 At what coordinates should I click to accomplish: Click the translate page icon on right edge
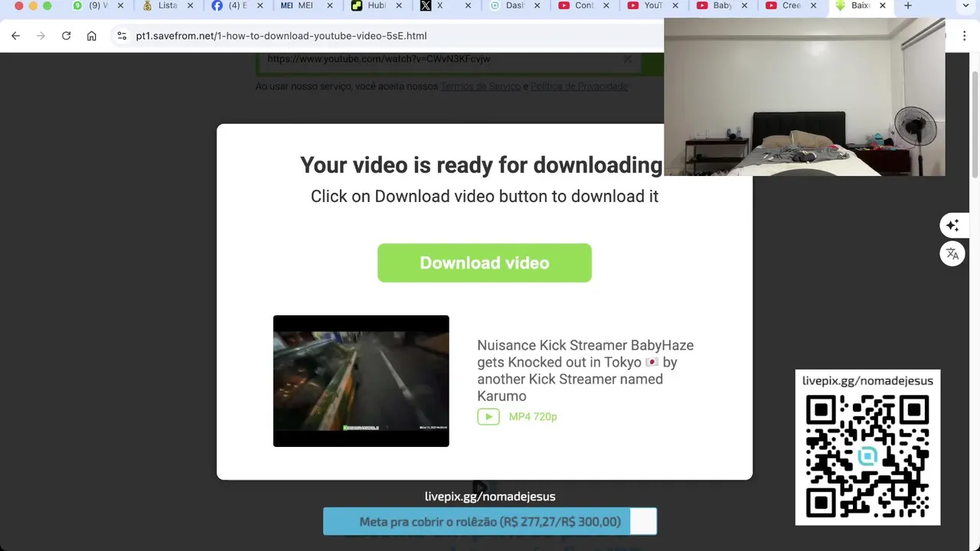[952, 254]
